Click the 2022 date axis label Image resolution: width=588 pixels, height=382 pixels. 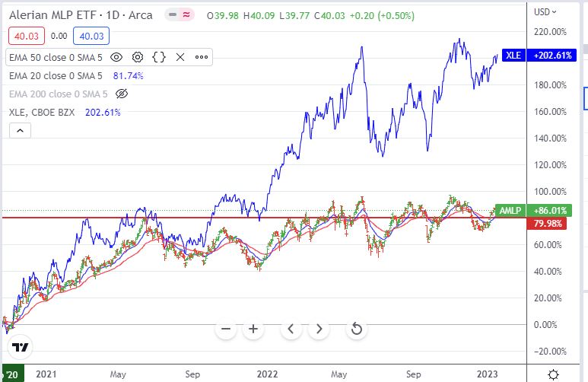267,374
